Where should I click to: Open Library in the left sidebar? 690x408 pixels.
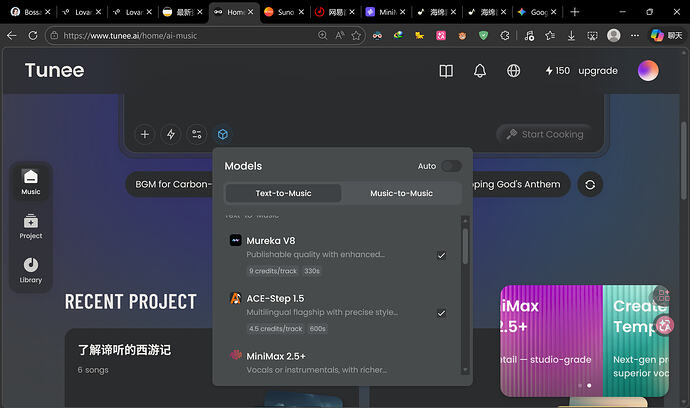click(x=31, y=270)
